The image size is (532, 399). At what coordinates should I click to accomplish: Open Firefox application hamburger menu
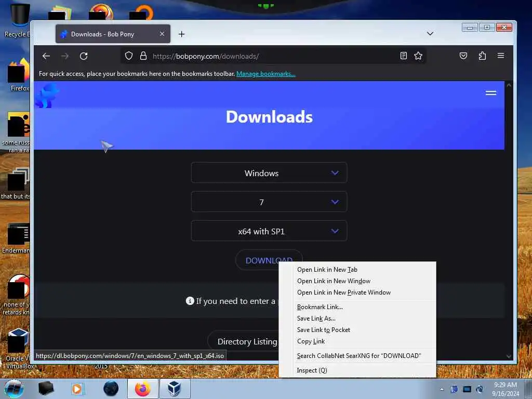tap(501, 56)
